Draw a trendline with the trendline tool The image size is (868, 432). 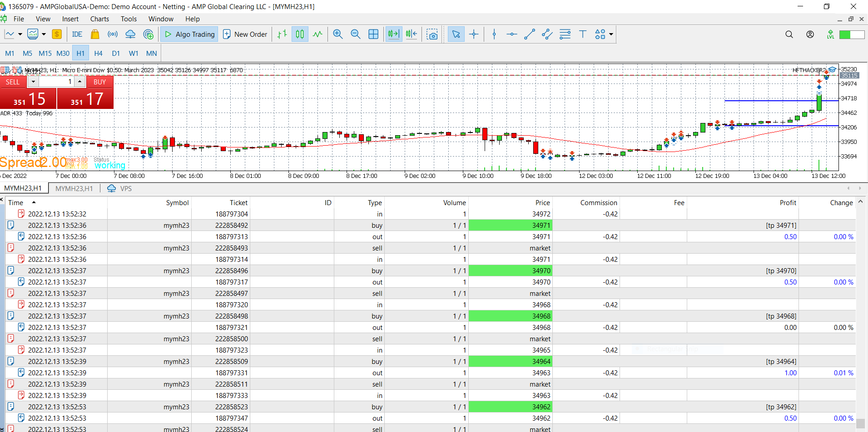pos(529,34)
